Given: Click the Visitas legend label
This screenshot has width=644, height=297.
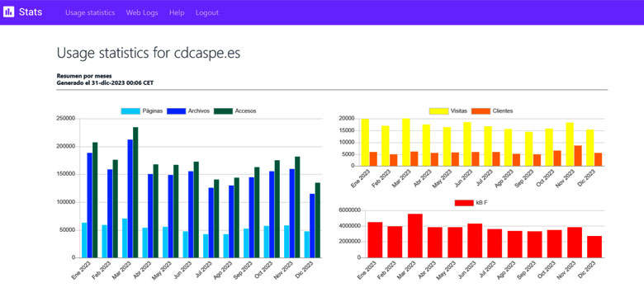Looking at the screenshot, I should click(x=459, y=111).
